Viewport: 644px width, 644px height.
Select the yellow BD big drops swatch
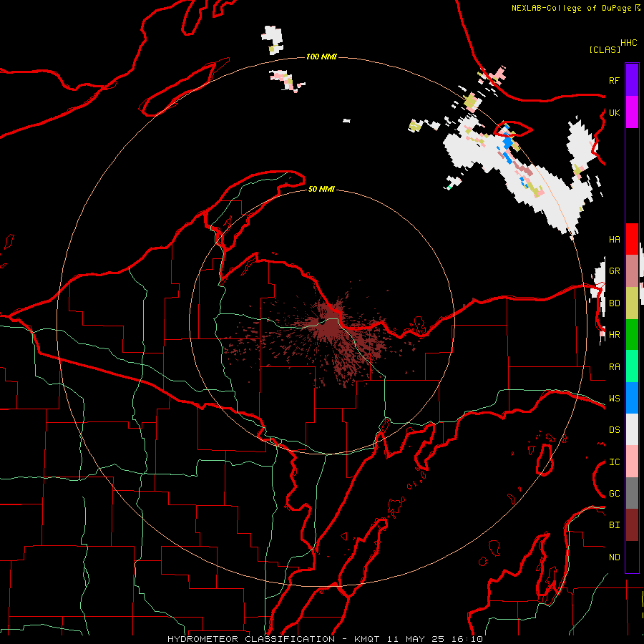(632, 303)
